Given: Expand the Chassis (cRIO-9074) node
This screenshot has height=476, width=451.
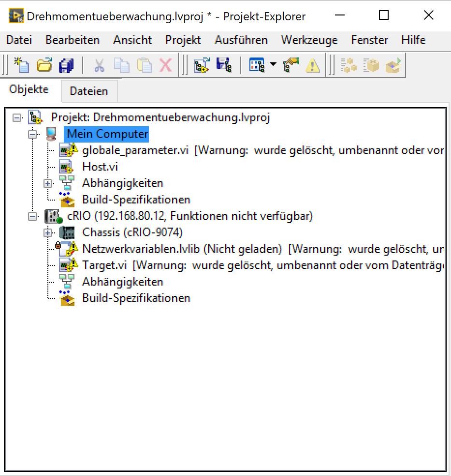Looking at the screenshot, I should [48, 233].
